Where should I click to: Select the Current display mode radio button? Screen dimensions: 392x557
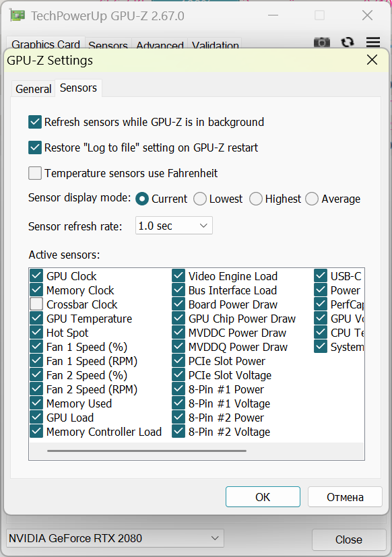click(142, 199)
